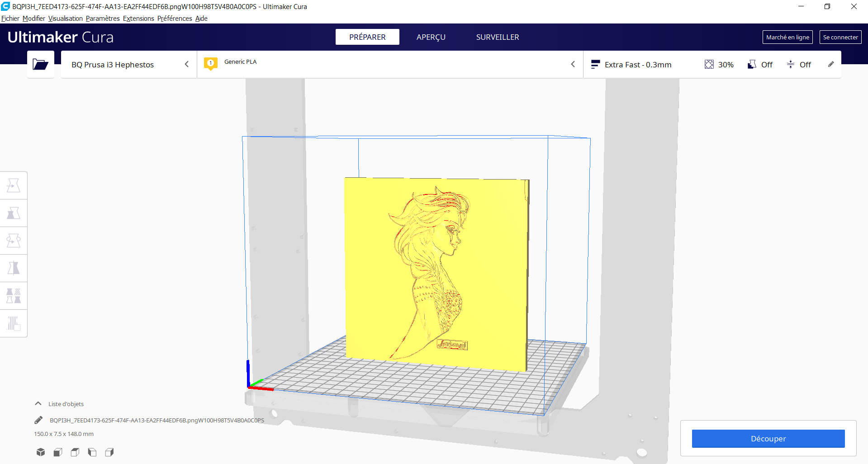Open the Préférences menu
The width and height of the screenshot is (868, 464).
(175, 19)
